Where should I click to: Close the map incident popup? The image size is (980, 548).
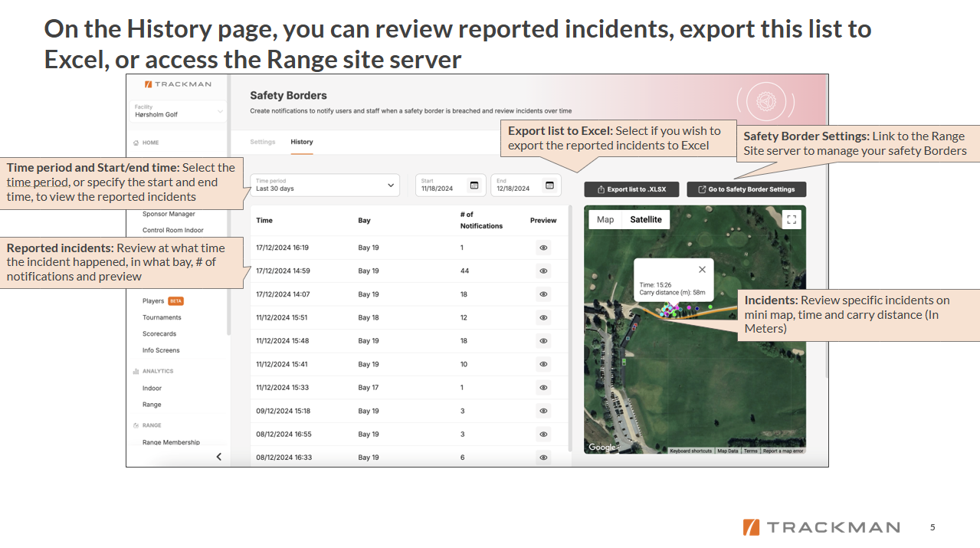[702, 269]
